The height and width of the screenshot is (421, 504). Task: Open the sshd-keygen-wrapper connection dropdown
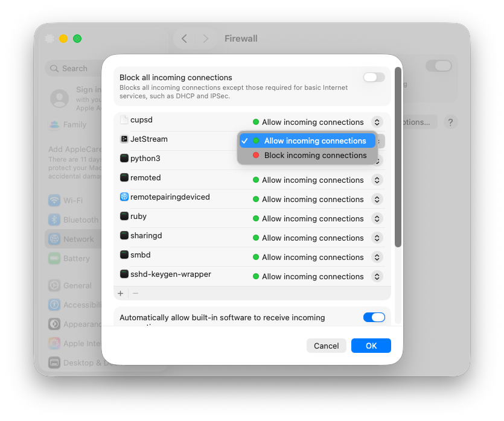tap(377, 276)
